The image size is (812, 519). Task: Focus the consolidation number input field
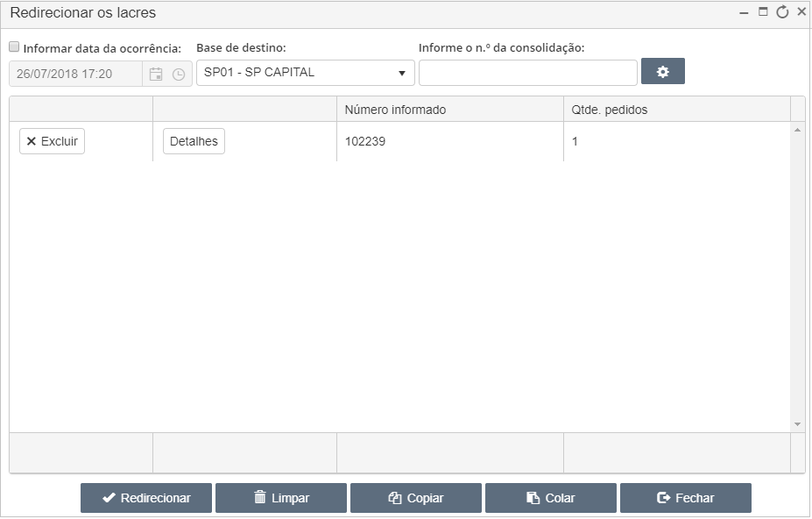[527, 73]
